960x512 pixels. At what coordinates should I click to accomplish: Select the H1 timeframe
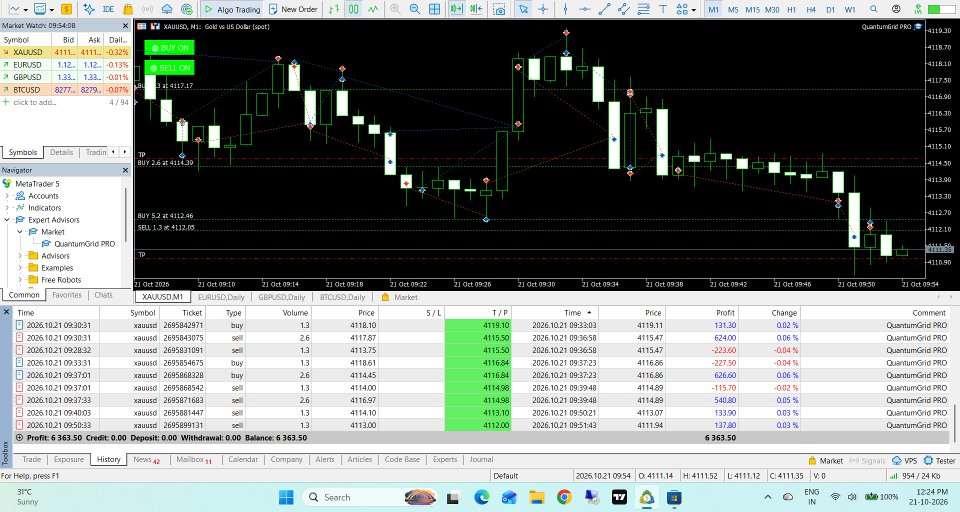tap(792, 10)
